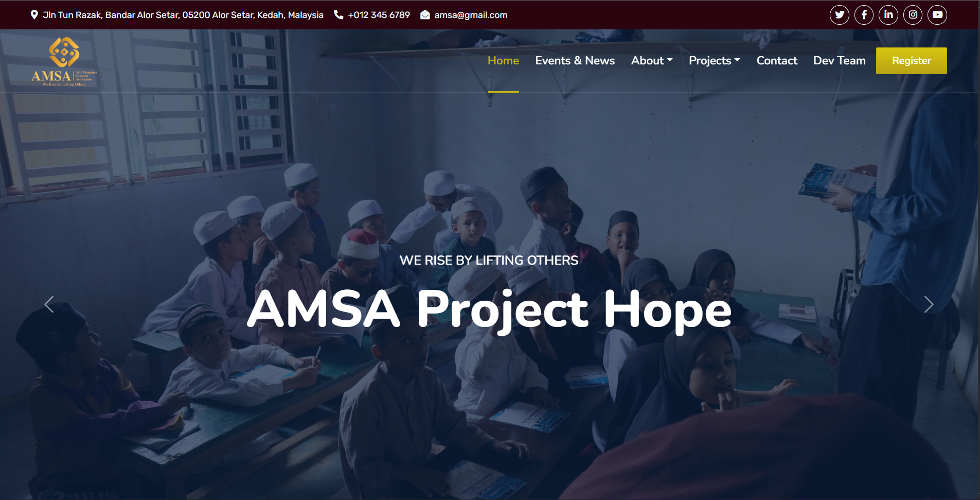Image resolution: width=980 pixels, height=500 pixels.
Task: Expand the About dropdown menu
Action: (652, 61)
